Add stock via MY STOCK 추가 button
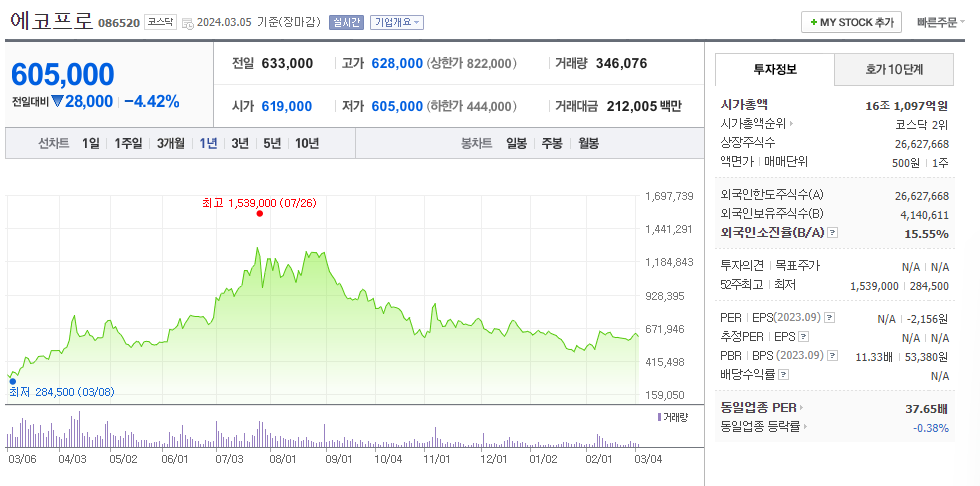 851,22
